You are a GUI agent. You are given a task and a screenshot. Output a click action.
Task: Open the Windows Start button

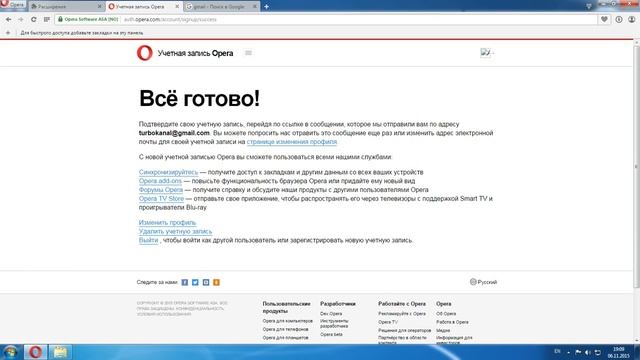coord(10,352)
